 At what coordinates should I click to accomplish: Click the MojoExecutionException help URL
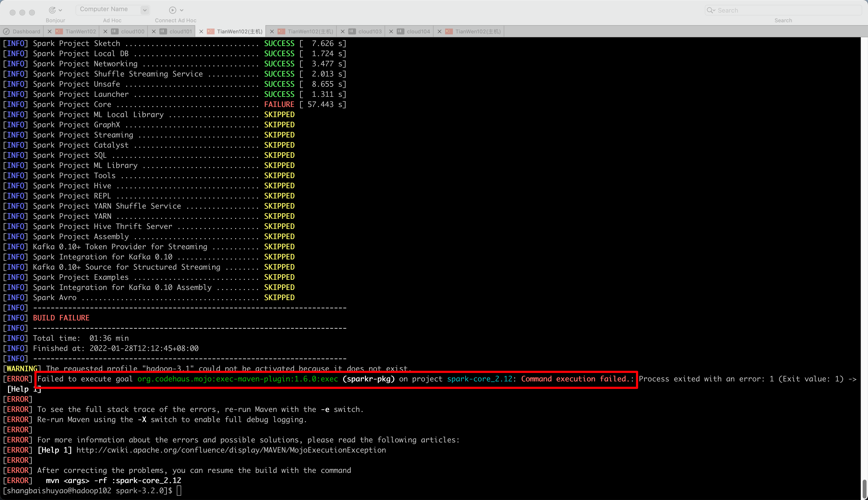[231, 450]
